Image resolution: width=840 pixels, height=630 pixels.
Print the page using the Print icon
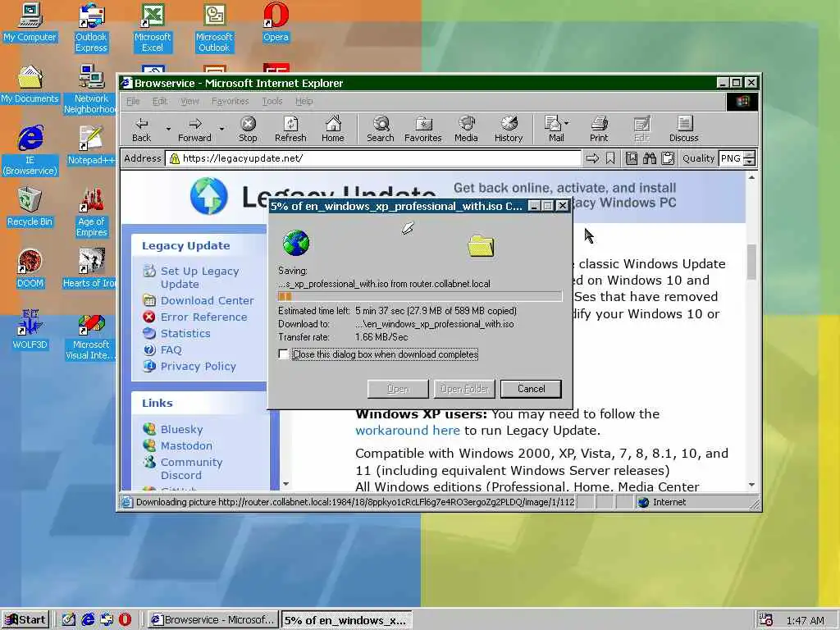coord(599,129)
